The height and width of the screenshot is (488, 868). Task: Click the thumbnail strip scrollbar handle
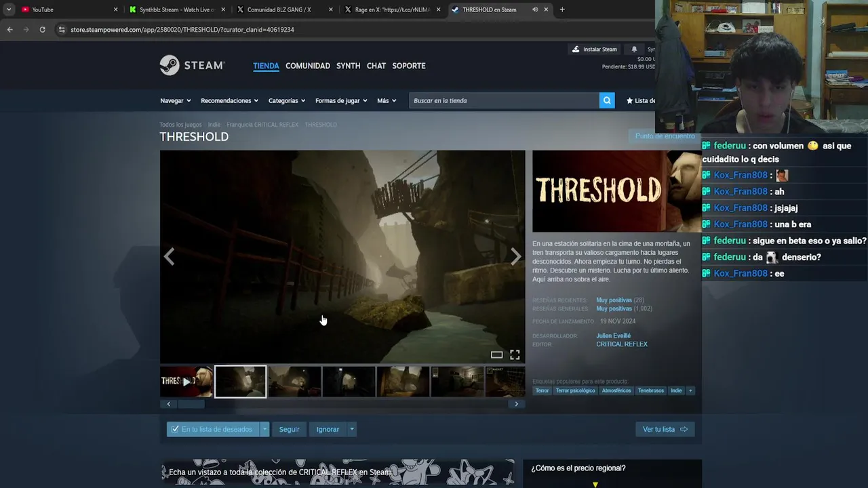[191, 404]
